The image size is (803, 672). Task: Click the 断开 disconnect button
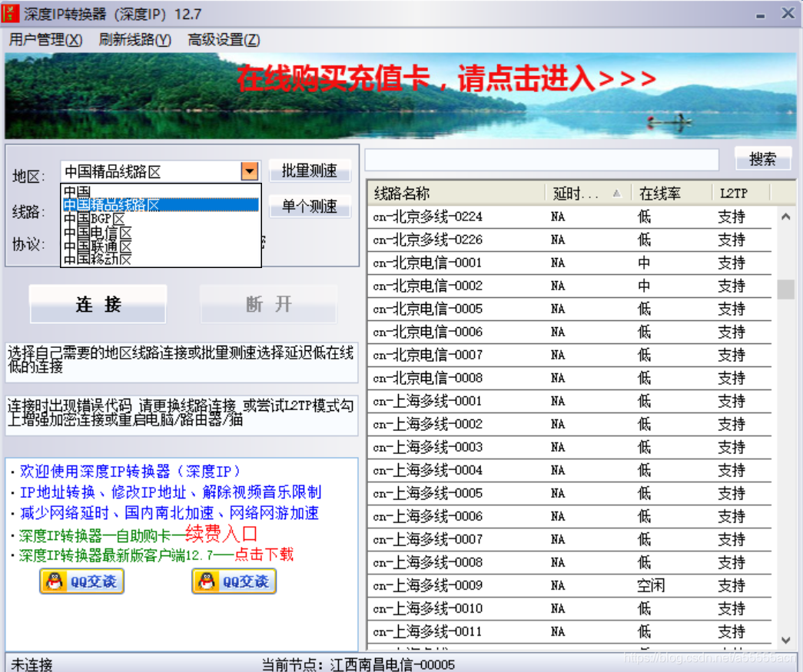pyautogui.click(x=269, y=304)
